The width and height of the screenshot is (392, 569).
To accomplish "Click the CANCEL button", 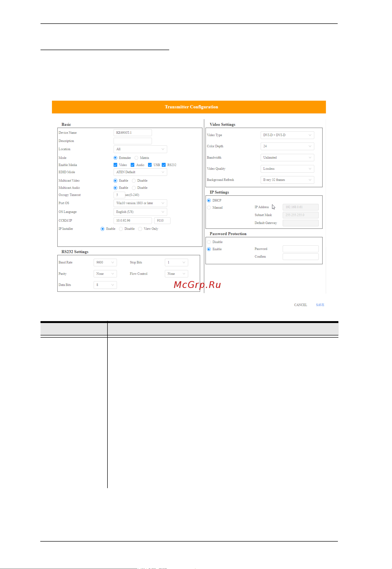I will coord(301,305).
